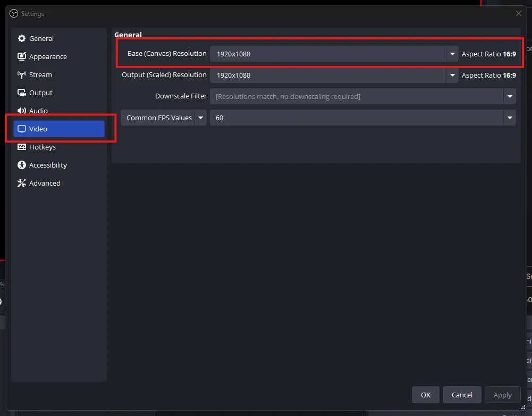
Task: Click the Advanced tools icon
Action: pos(22,183)
